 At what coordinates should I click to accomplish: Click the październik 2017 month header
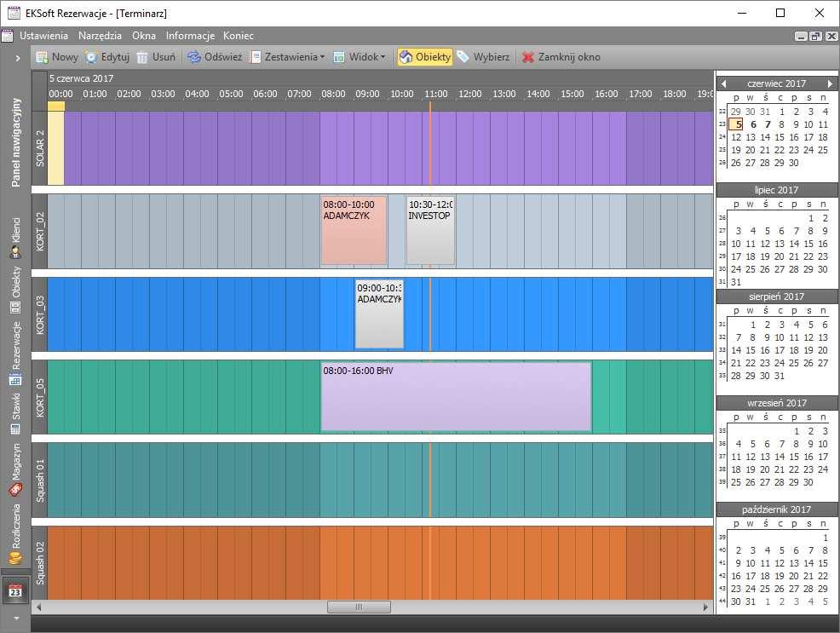[776, 509]
